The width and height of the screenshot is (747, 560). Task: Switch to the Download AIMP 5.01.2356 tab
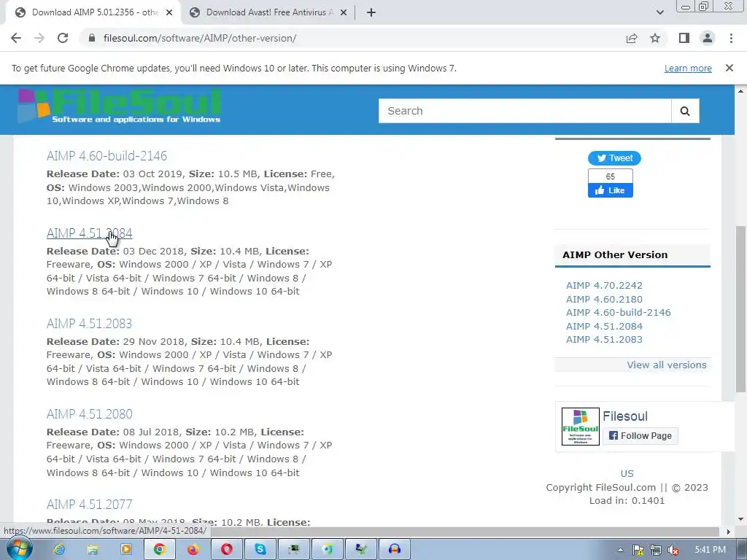click(x=93, y=13)
